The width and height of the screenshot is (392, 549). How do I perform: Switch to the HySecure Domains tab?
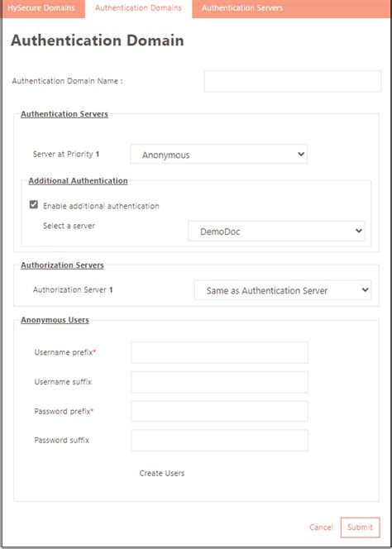coord(42,8)
